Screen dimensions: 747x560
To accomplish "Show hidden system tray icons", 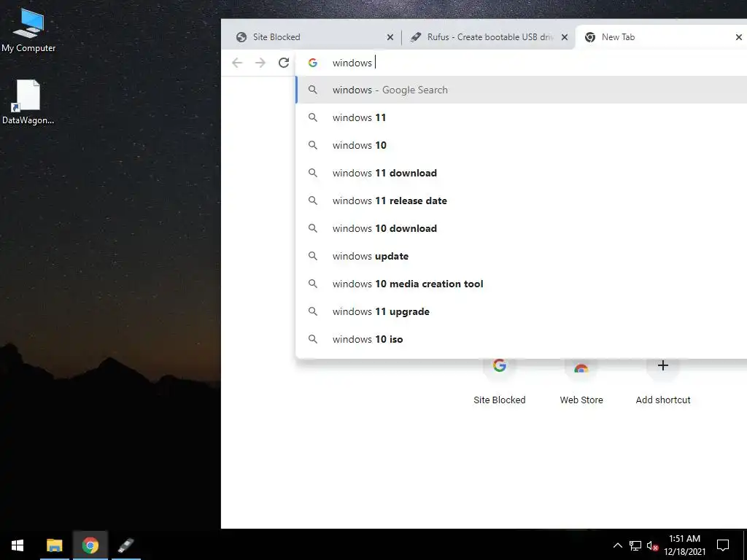I will [617, 545].
